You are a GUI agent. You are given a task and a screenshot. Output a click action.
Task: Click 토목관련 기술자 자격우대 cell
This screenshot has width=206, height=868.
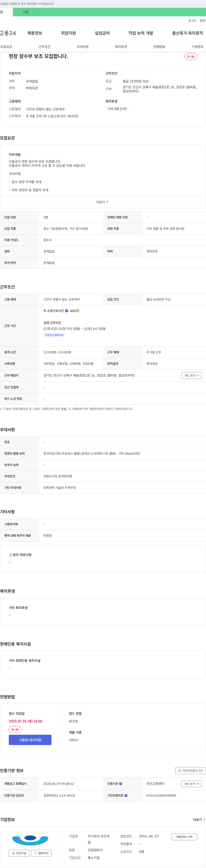(x=60, y=488)
